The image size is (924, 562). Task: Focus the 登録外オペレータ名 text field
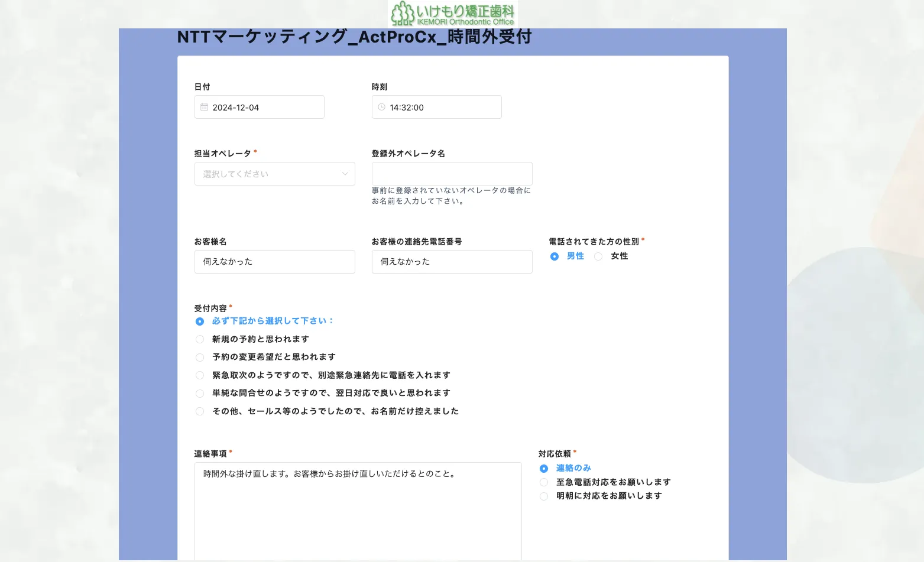[452, 174]
